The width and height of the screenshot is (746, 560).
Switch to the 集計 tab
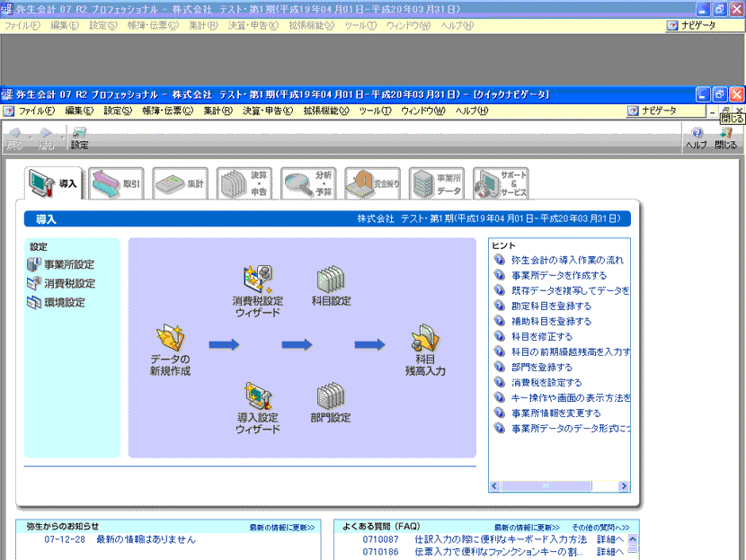[x=180, y=183]
